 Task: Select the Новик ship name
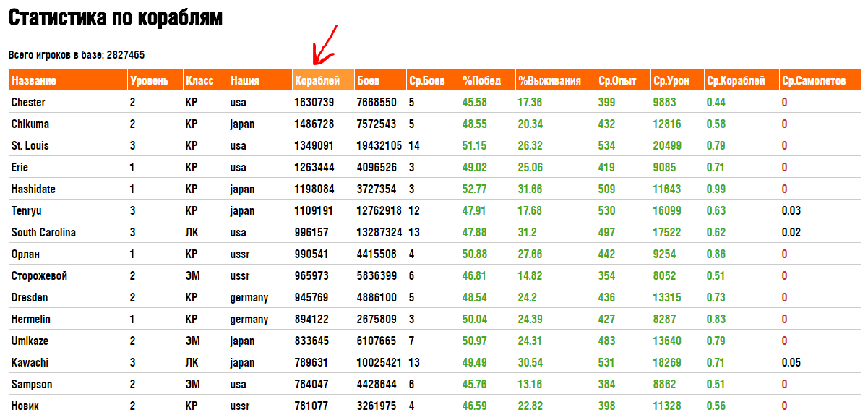tap(25, 406)
